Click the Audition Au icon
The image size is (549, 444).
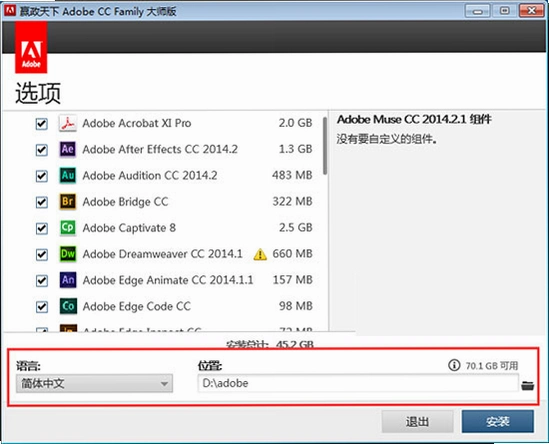[68, 175]
